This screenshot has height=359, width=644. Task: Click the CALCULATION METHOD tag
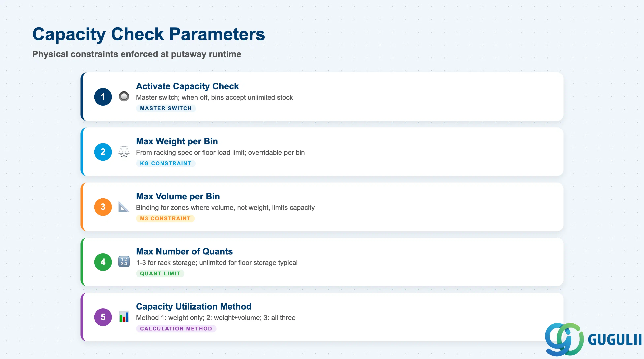coord(176,328)
